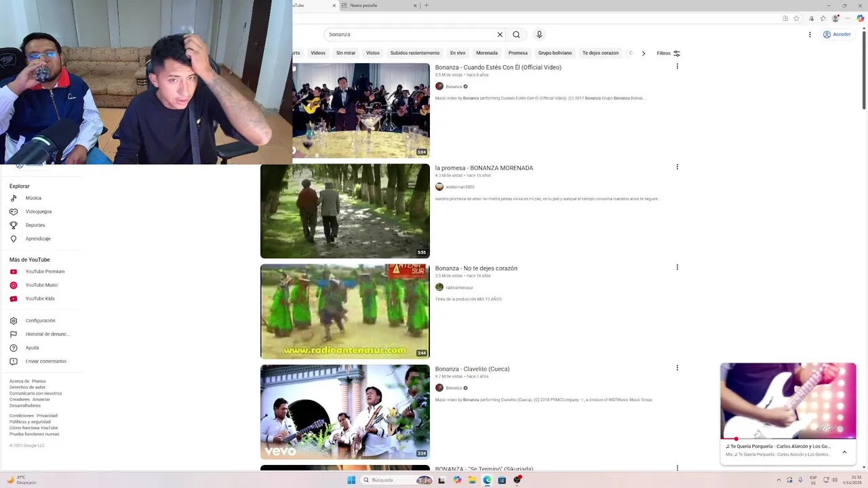Select the Videos filter chip
Image resolution: width=868 pixels, height=488 pixels.
click(318, 53)
